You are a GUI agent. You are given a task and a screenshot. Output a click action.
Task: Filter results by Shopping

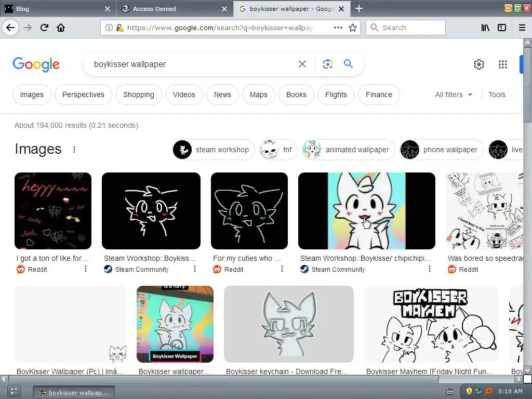[x=139, y=95]
